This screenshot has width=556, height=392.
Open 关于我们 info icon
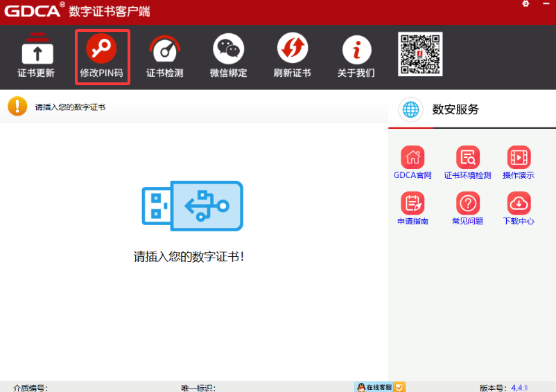coord(356,50)
